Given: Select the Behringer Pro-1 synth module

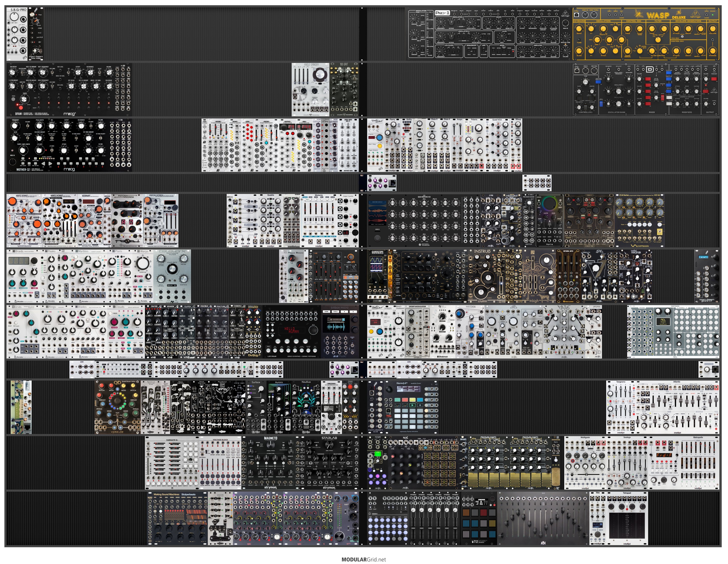Looking at the screenshot, I should point(490,34).
